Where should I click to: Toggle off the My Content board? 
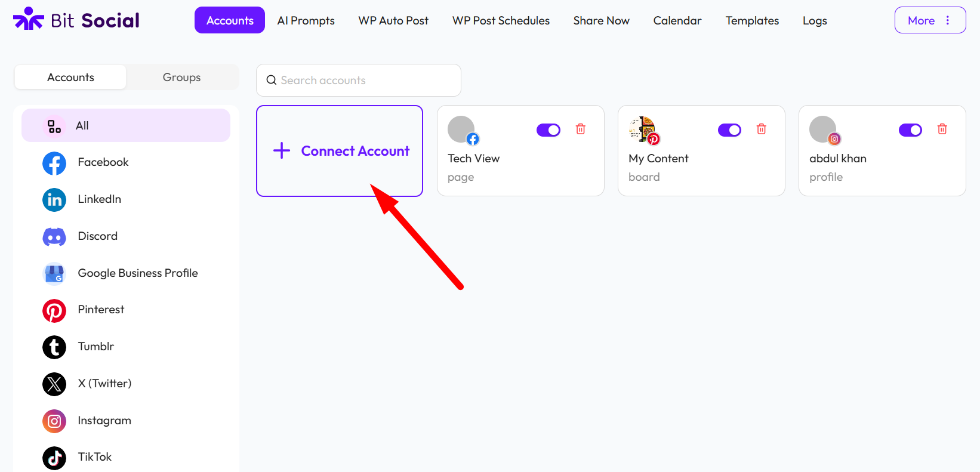(x=729, y=129)
